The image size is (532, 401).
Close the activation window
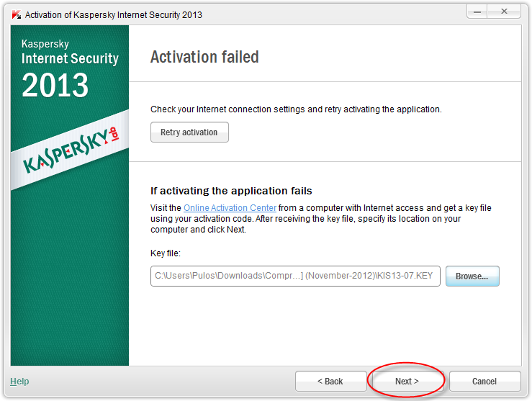click(504, 12)
